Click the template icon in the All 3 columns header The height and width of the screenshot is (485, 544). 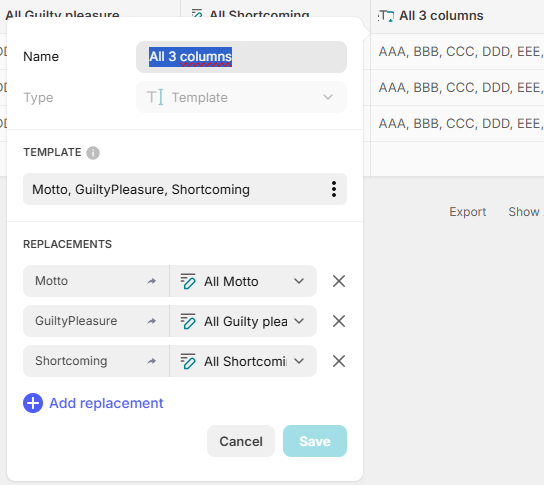point(386,16)
